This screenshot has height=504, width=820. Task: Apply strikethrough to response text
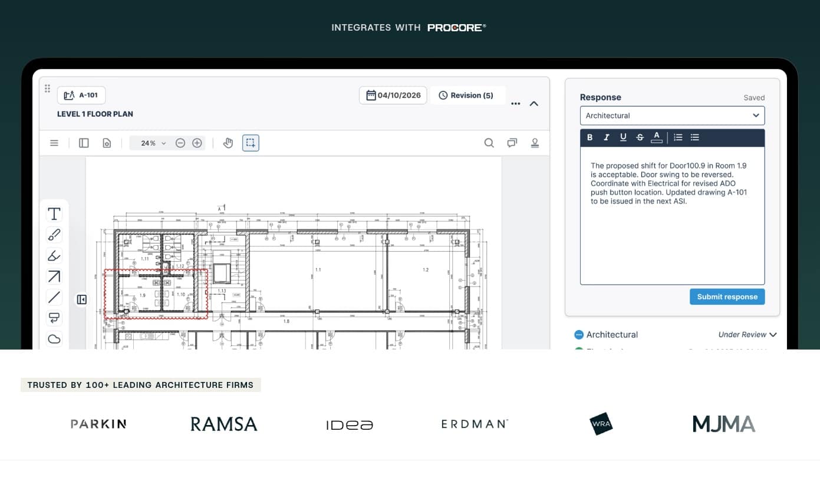pyautogui.click(x=640, y=137)
